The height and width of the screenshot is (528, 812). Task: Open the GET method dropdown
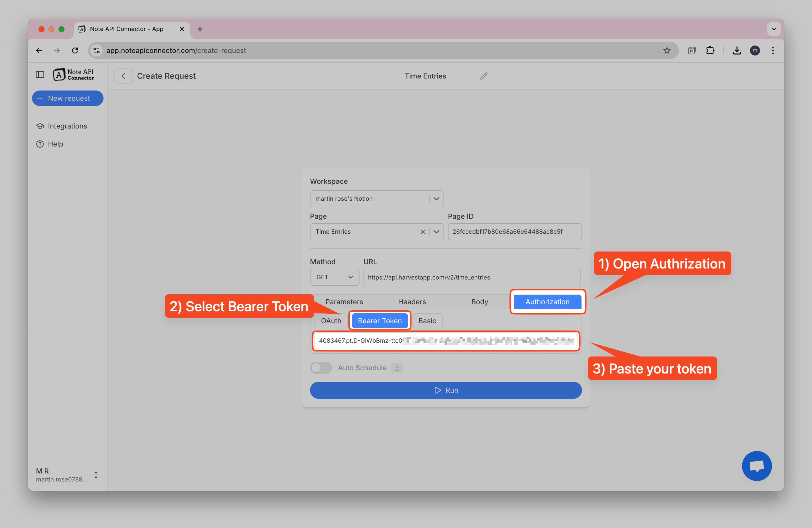[x=334, y=277]
